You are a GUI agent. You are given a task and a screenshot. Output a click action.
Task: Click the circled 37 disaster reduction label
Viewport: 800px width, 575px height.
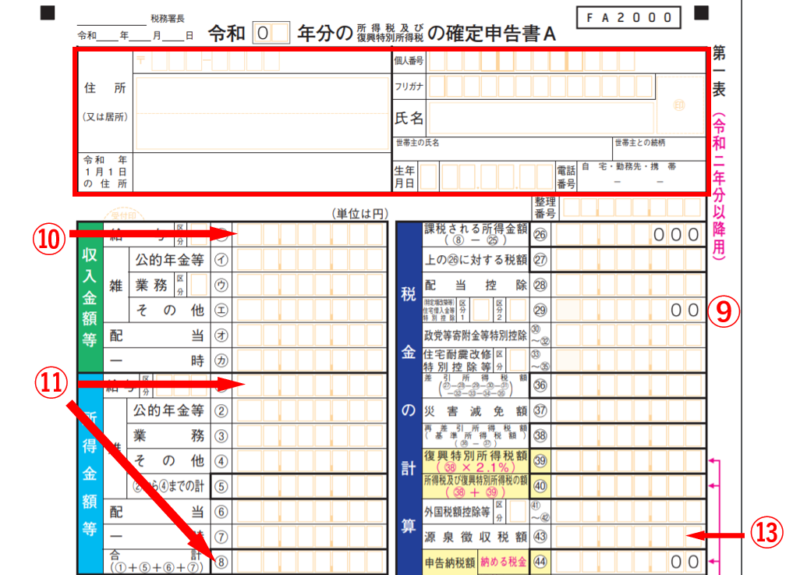pyautogui.click(x=541, y=410)
